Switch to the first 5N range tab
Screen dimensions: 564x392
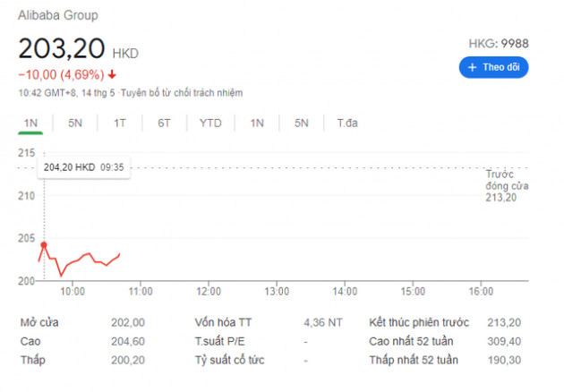75,124
